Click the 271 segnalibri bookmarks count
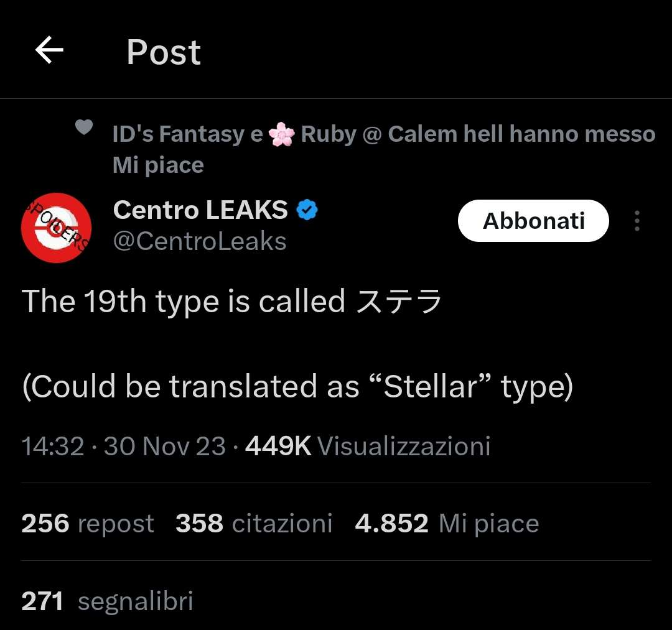 107,601
